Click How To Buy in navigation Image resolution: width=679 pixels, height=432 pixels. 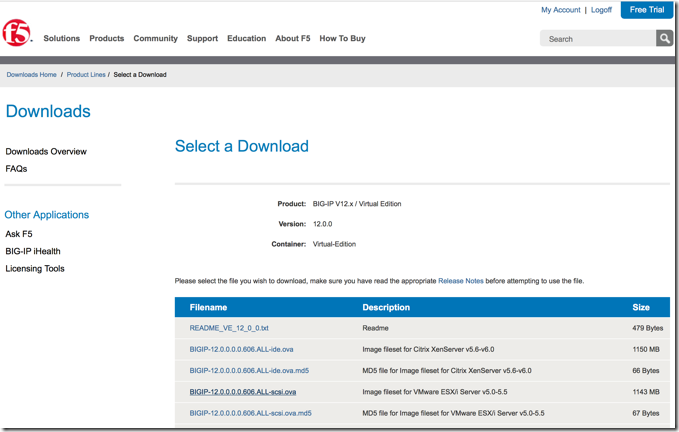coord(342,39)
